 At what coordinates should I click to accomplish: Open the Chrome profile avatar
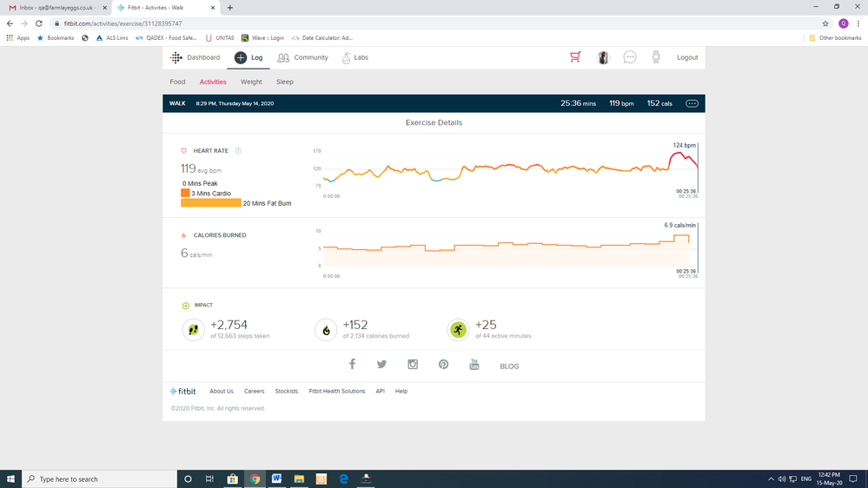(843, 23)
